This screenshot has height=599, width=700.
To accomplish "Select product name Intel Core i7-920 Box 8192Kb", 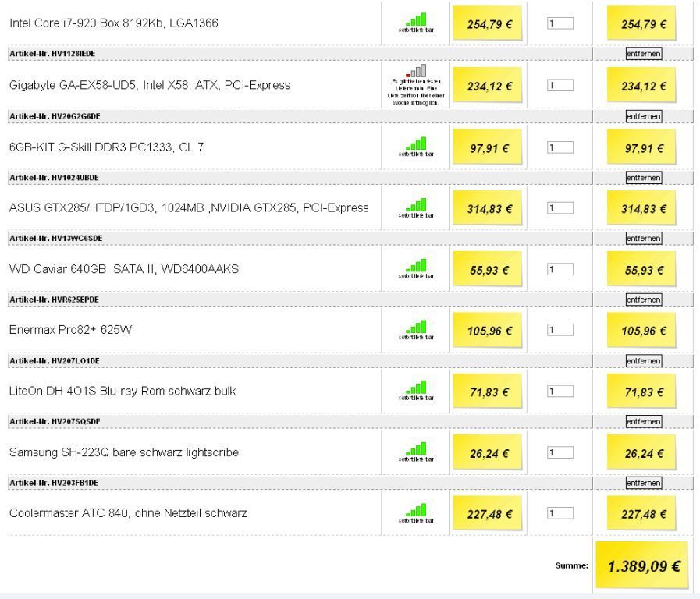I will pos(114,23).
